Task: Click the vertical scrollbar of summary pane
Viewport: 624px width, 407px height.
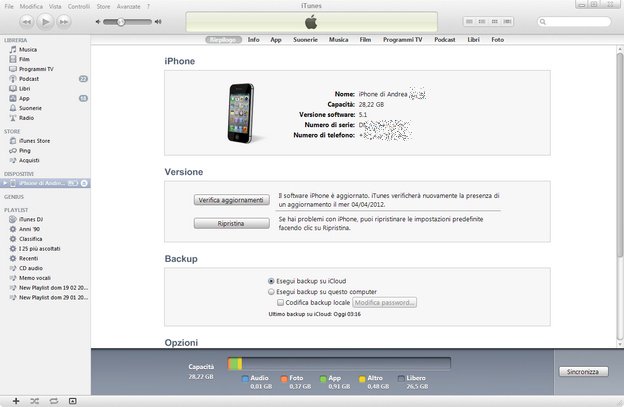Action: pos(620,156)
